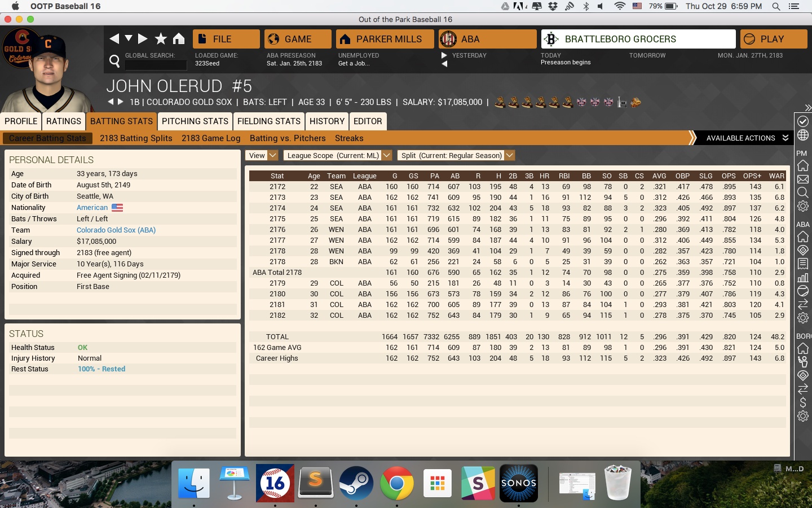Open the View dropdown
The image size is (812, 508).
(x=262, y=155)
